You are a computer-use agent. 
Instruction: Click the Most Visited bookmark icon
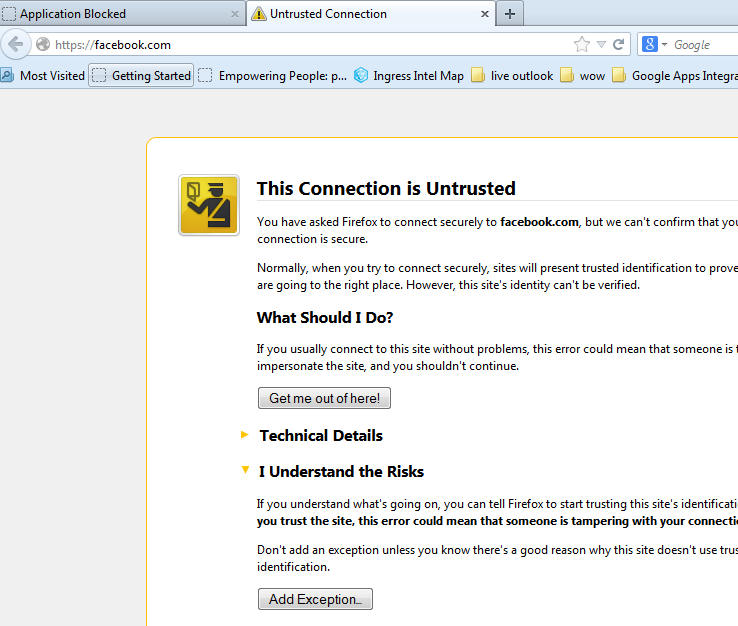7,75
